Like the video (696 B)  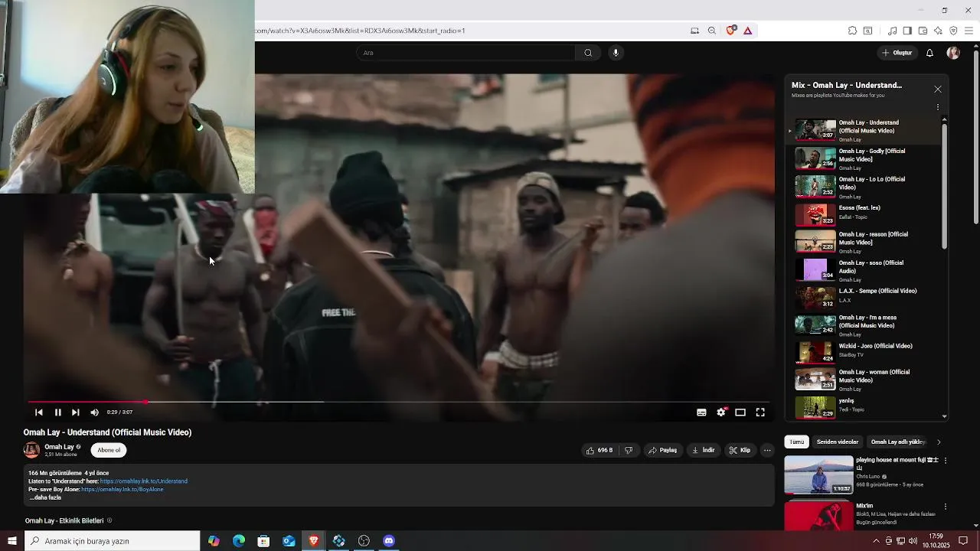tap(599, 450)
